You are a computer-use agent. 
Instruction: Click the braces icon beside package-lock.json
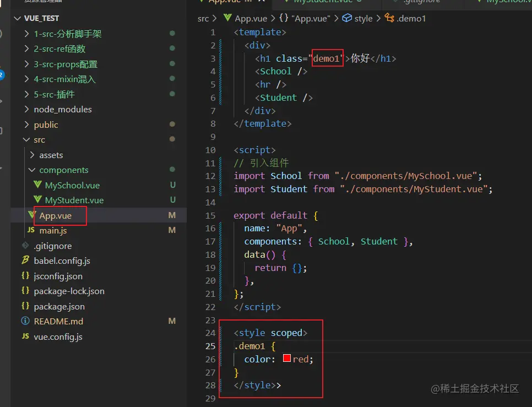(x=25, y=290)
